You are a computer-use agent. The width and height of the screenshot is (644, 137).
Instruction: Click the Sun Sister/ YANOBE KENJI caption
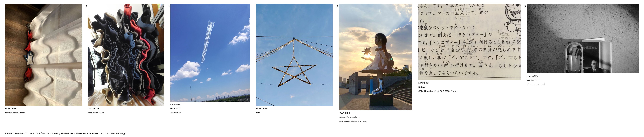(353, 121)
